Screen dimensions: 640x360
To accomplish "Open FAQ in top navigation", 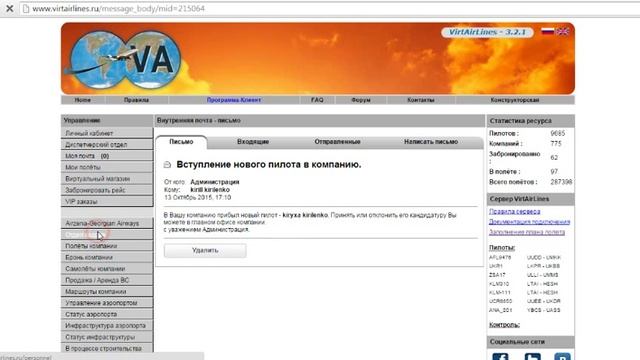I will point(317,100).
